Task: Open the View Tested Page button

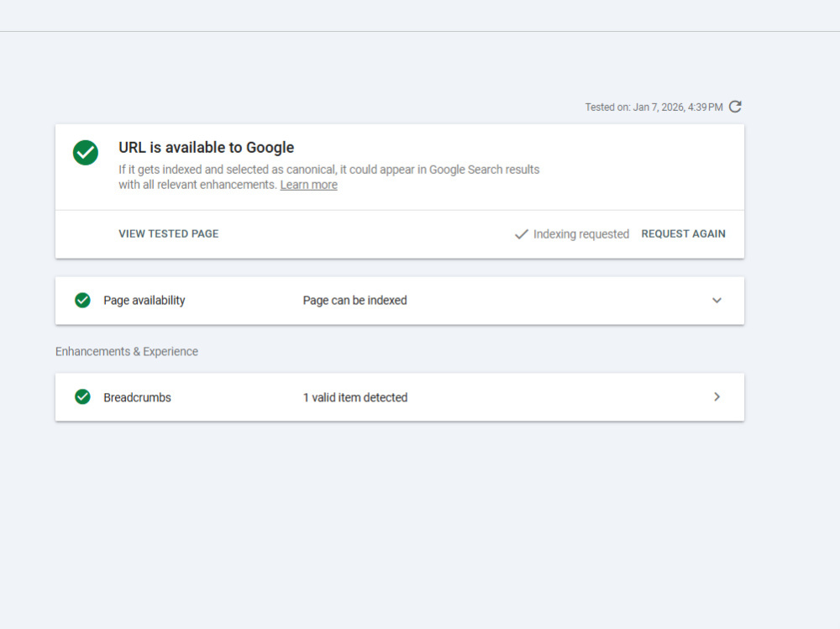Action: pos(169,233)
